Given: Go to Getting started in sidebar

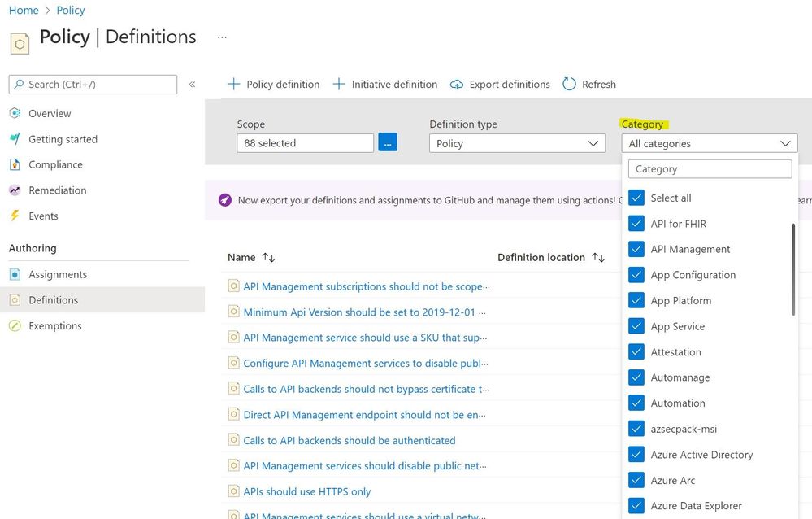Looking at the screenshot, I should click(63, 139).
